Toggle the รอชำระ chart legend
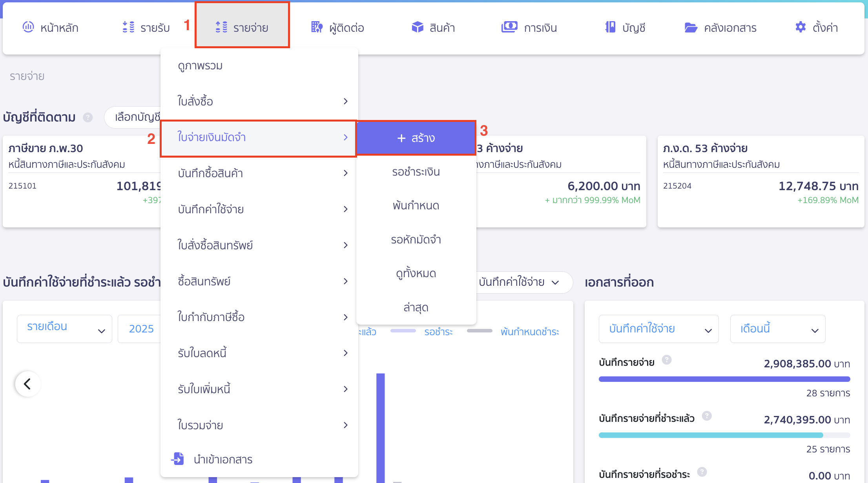The width and height of the screenshot is (868, 483). (x=422, y=332)
